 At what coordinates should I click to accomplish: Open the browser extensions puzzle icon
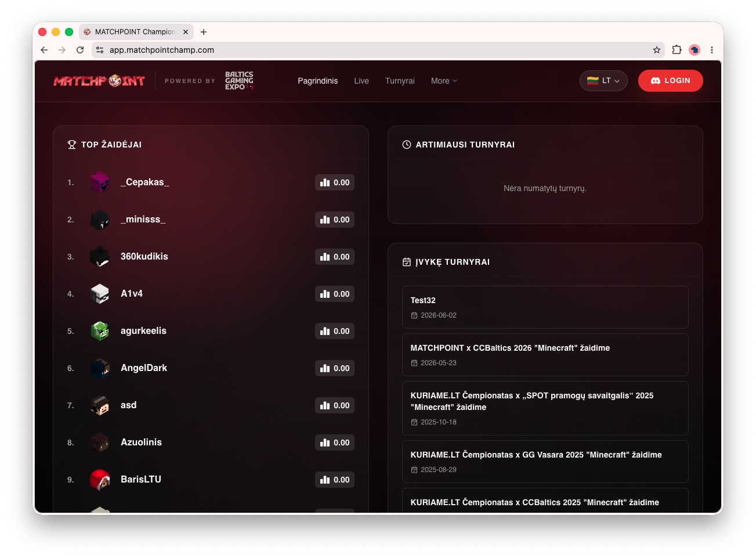[677, 50]
